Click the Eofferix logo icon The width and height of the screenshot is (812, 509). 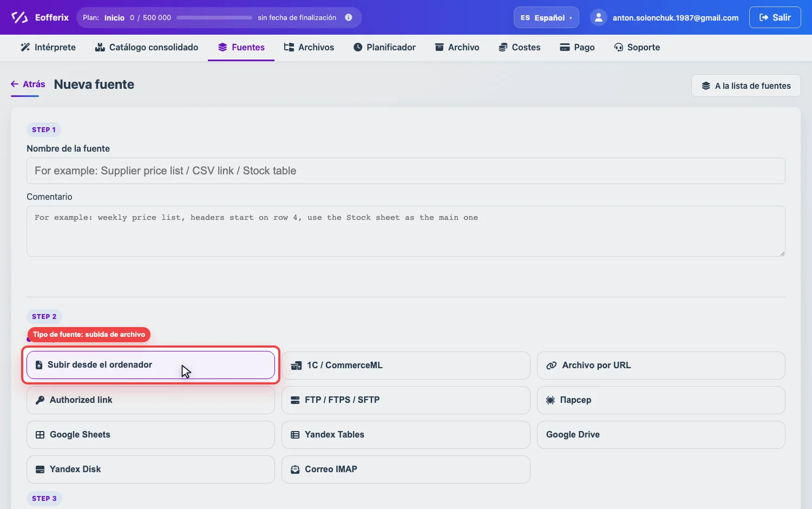[19, 17]
